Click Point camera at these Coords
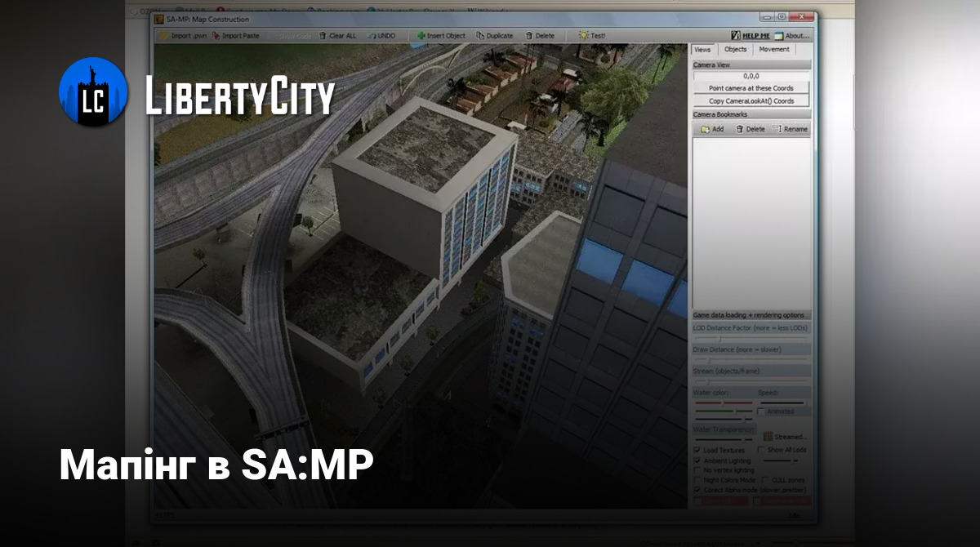This screenshot has height=547, width=980. click(751, 88)
